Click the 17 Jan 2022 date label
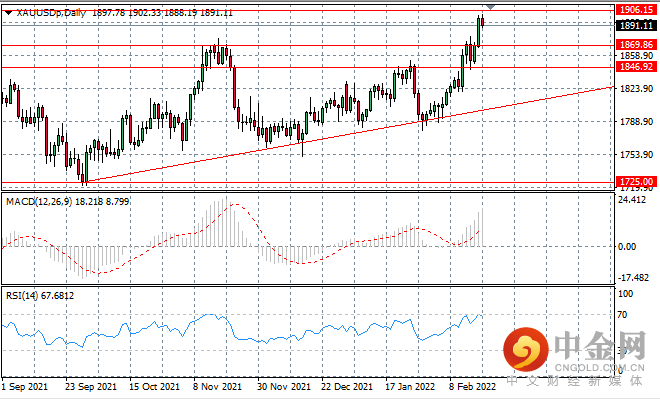The width and height of the screenshot is (660, 399). pos(410,386)
